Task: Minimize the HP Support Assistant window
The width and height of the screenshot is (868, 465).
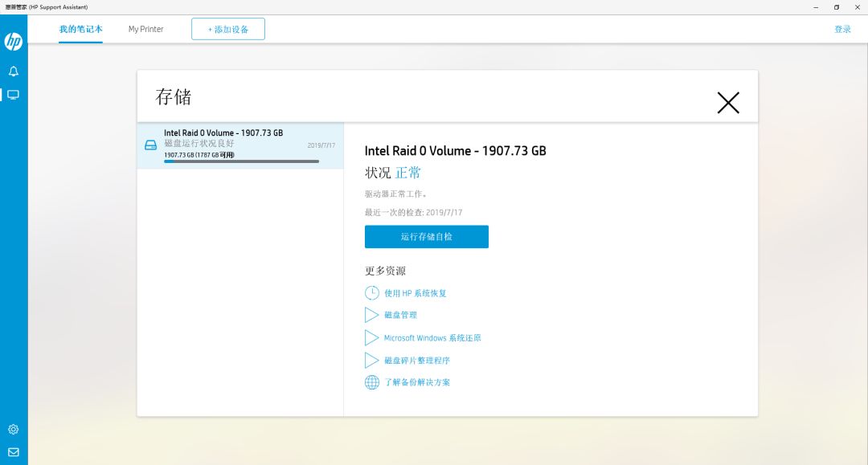Action: [x=816, y=7]
